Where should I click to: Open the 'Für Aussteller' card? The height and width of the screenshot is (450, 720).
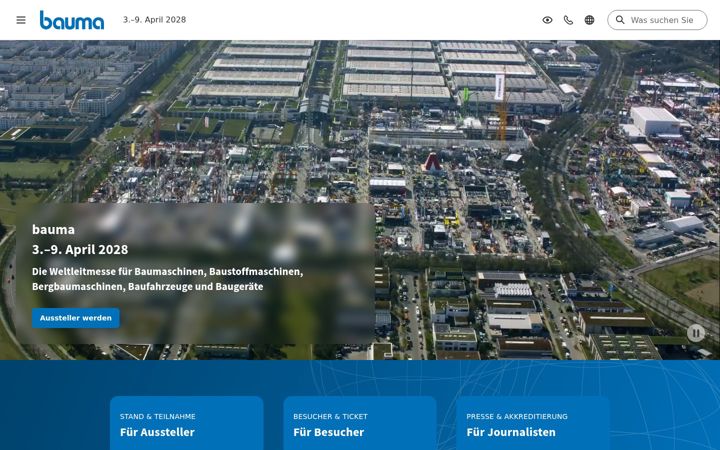186,423
